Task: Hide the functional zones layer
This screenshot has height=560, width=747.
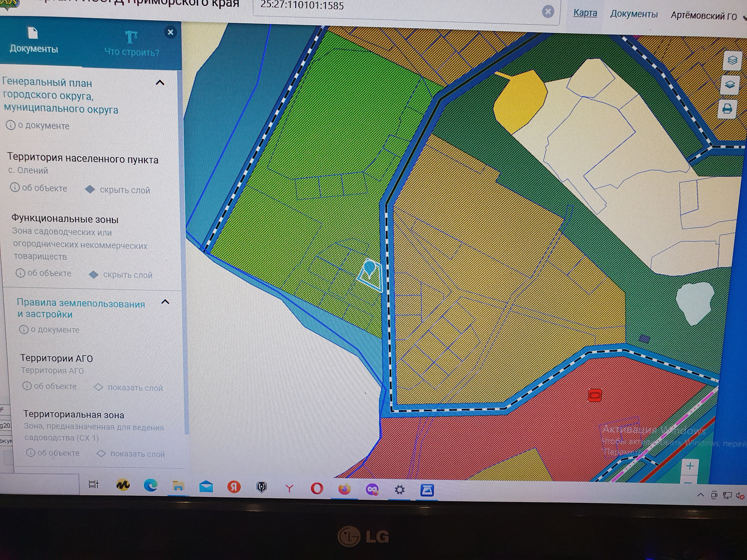Action: [x=127, y=275]
